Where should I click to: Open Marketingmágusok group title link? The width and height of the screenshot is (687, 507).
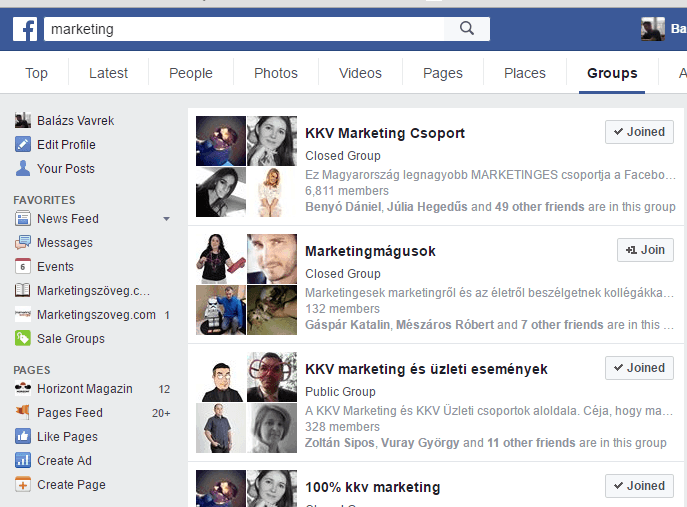(x=370, y=251)
